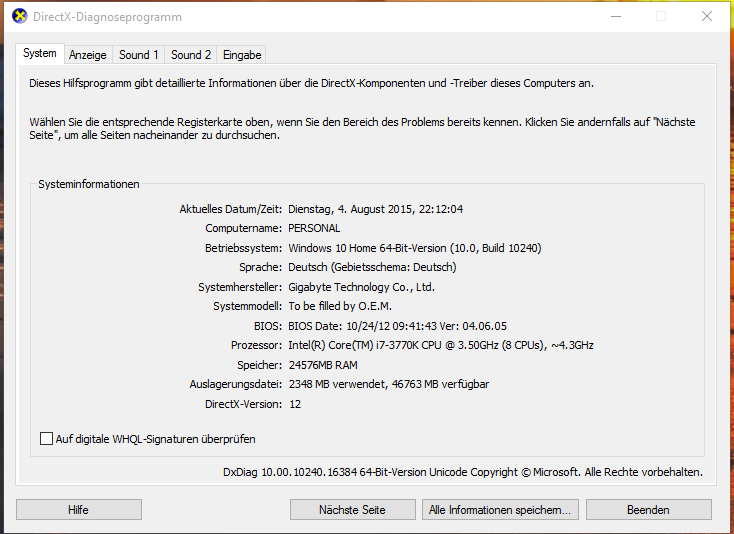Click the Windows 10 Home operating system value

point(415,248)
